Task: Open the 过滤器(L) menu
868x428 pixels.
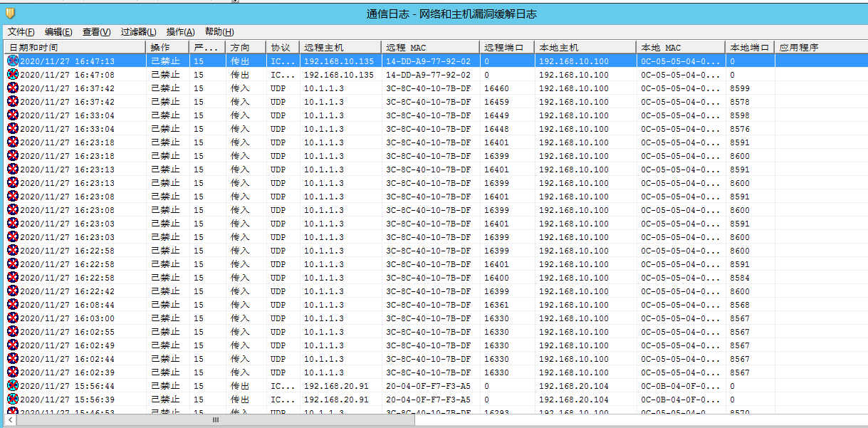Action: tap(138, 32)
